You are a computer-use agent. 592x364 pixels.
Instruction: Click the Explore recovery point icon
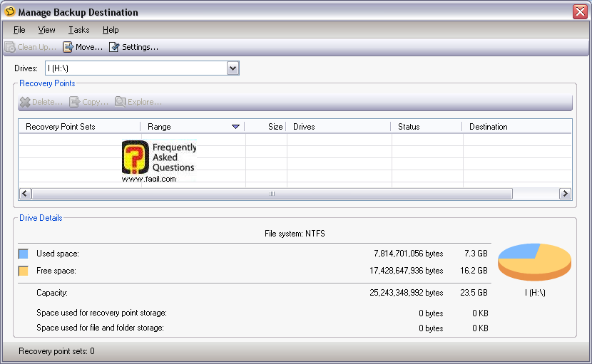[x=121, y=103]
